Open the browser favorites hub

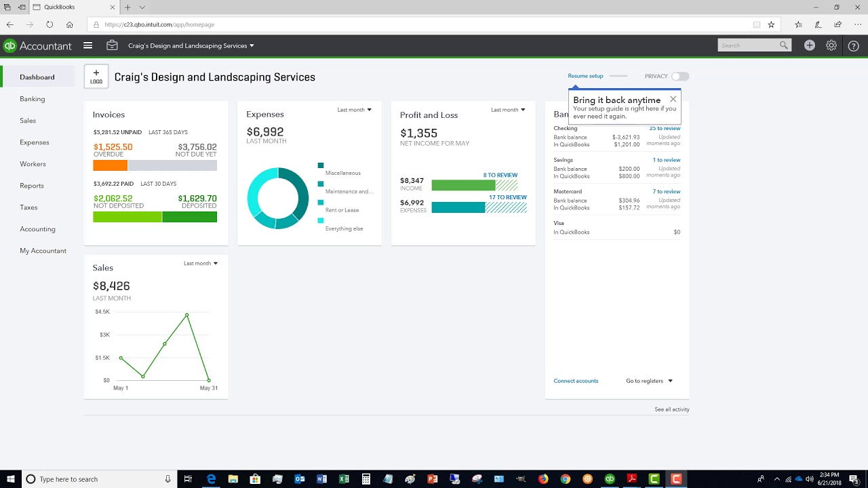798,24
